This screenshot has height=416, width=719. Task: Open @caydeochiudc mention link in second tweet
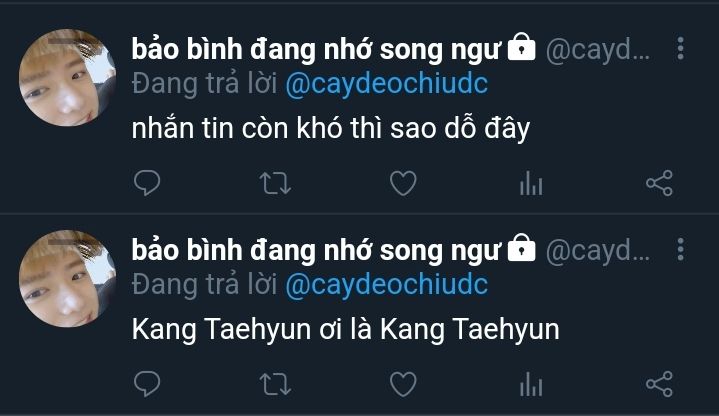click(x=386, y=284)
